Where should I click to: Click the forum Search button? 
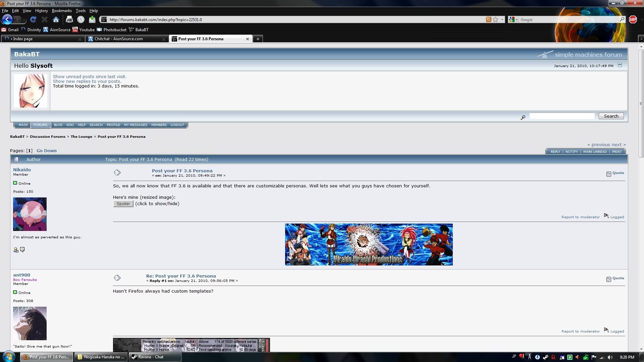coord(611,116)
